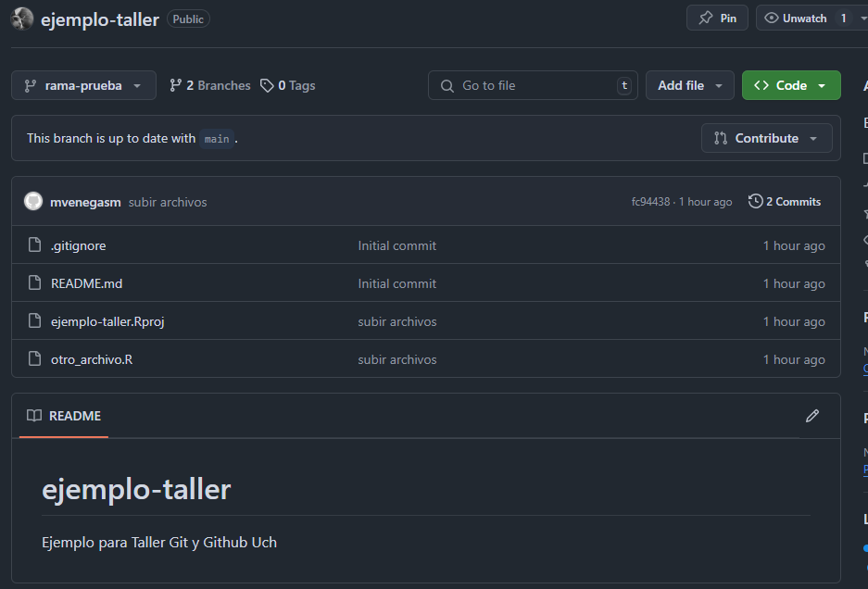Click the magnifier icon in file search

click(x=447, y=86)
